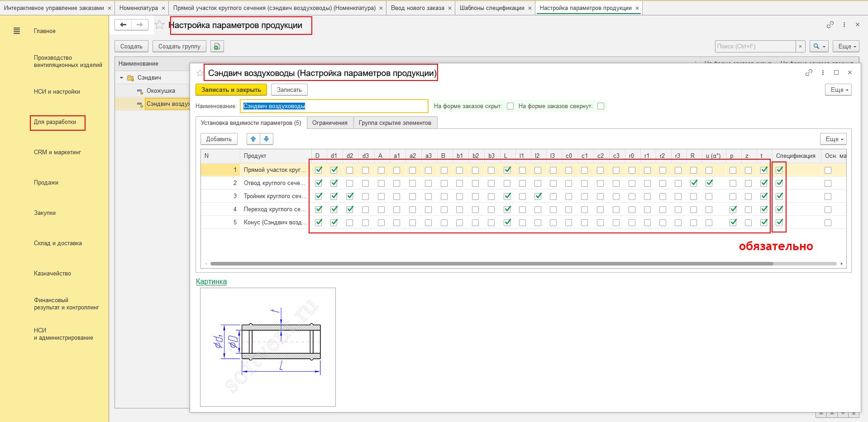Open the search magnifier dropdown
Viewport: 868px width, 422px height.
(x=820, y=47)
